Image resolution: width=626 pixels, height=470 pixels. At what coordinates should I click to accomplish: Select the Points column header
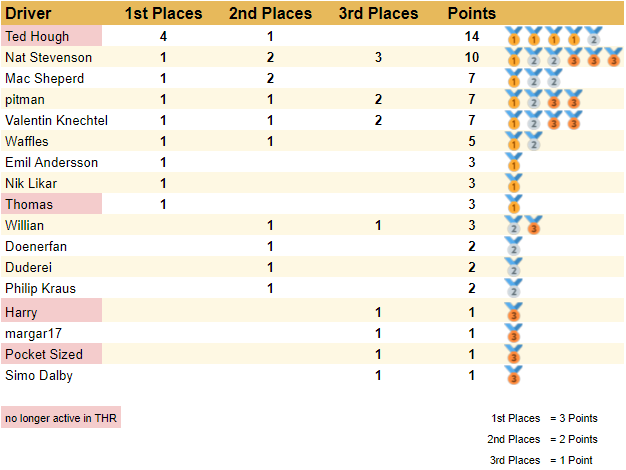[x=471, y=14]
